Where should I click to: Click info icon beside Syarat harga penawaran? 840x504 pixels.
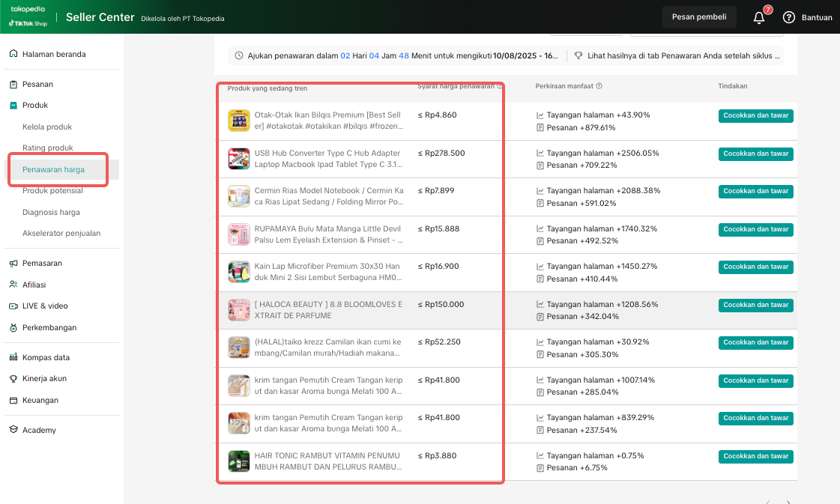coord(500,86)
